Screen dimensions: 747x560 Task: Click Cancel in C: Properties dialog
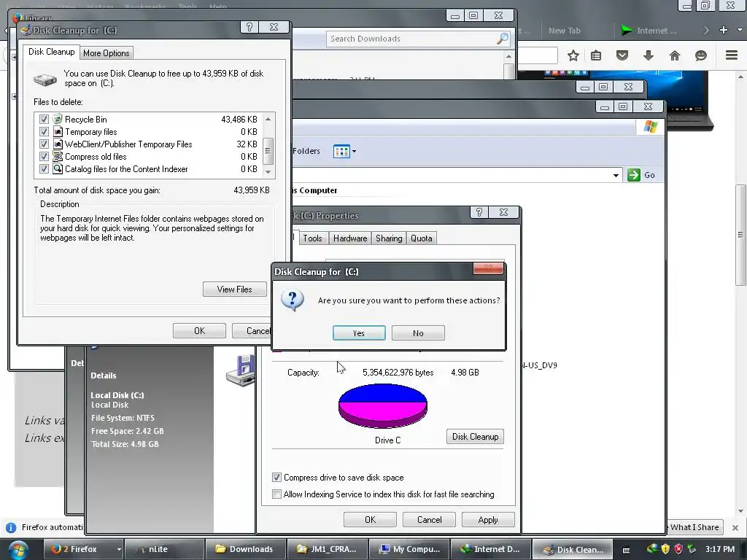[429, 519]
